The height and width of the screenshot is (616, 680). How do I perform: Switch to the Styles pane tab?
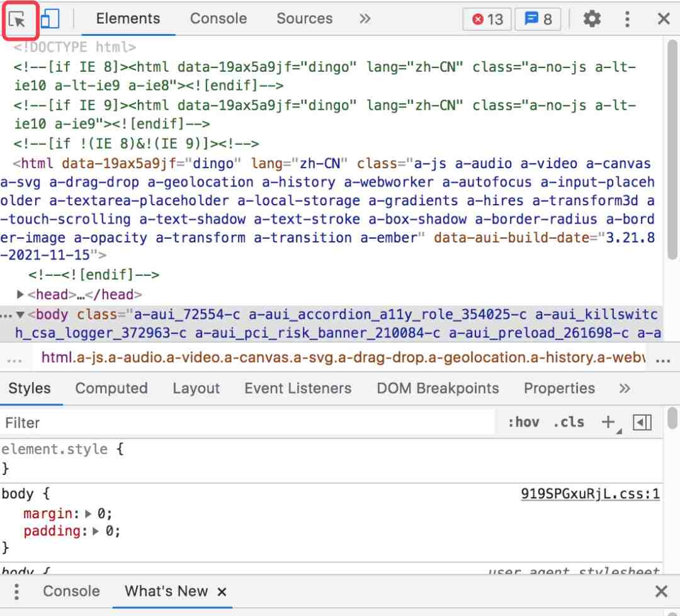[30, 388]
